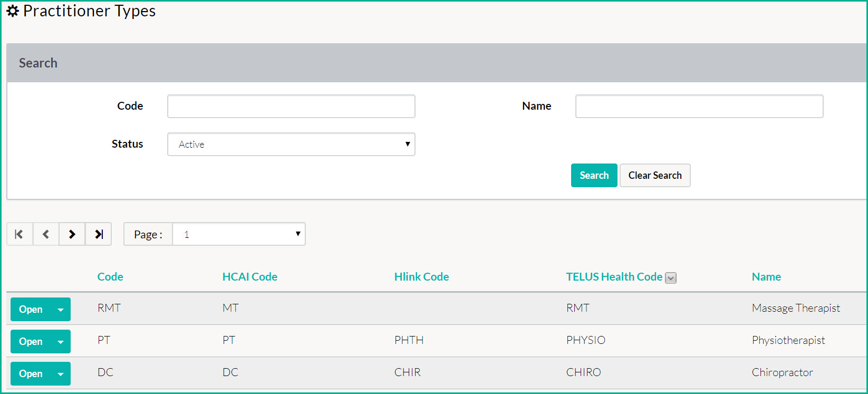The height and width of the screenshot is (394, 868).
Task: Sort table by HCAI Code column header
Action: point(250,276)
